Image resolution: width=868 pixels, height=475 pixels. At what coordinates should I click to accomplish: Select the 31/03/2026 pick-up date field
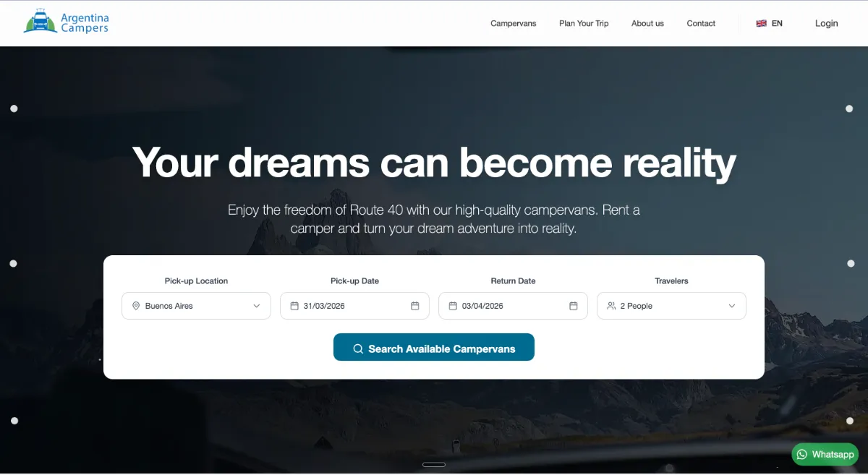click(x=354, y=306)
